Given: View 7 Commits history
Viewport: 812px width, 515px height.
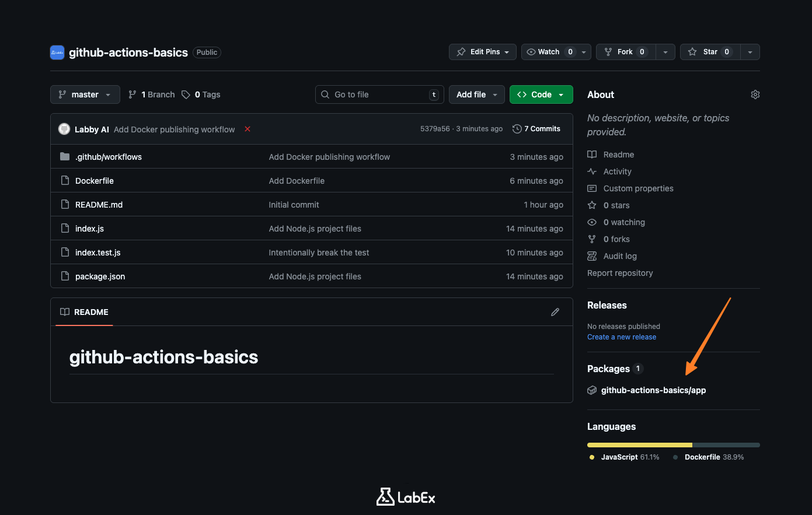Looking at the screenshot, I should point(536,129).
